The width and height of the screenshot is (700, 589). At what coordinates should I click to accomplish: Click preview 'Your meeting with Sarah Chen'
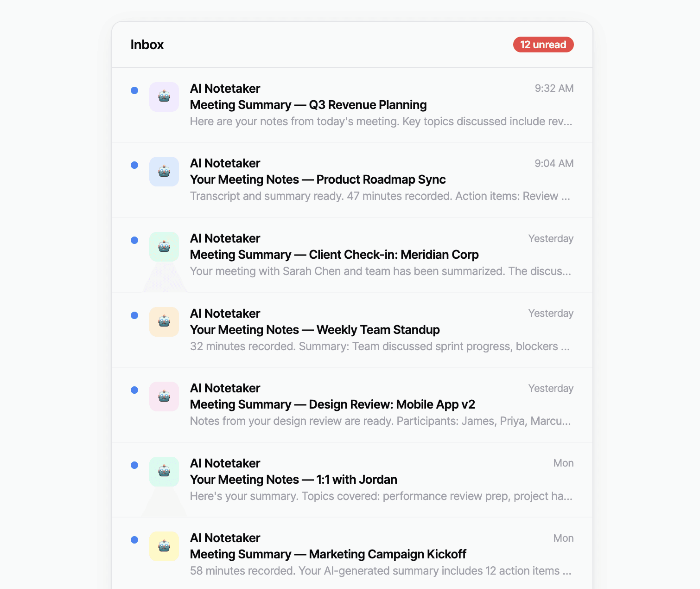381,271
